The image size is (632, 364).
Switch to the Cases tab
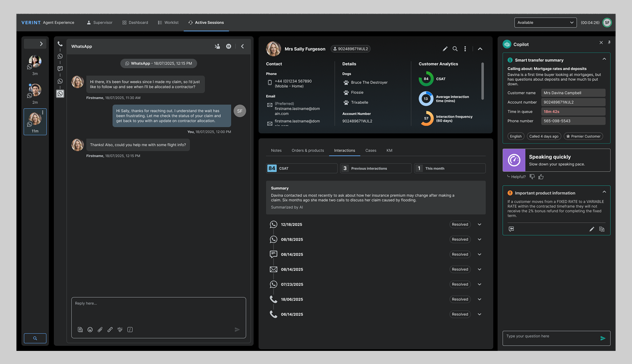tap(371, 150)
